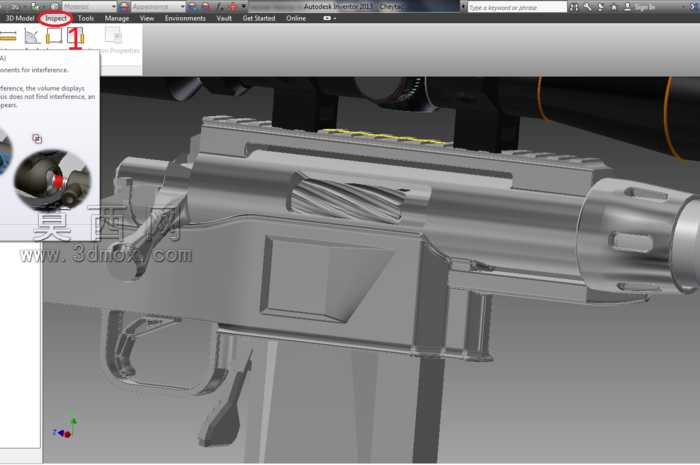This screenshot has width=700, height=465.
Task: Open the Vault ribbon tab
Action: (x=224, y=18)
